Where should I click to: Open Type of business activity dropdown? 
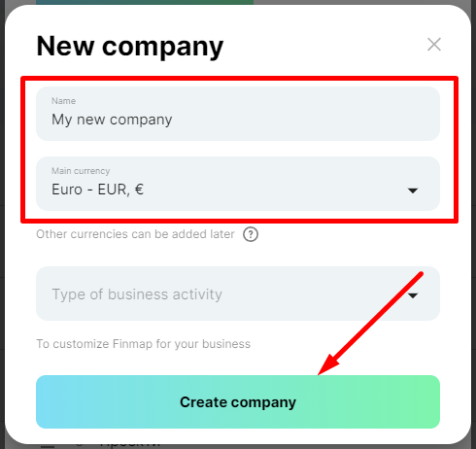coord(238,294)
